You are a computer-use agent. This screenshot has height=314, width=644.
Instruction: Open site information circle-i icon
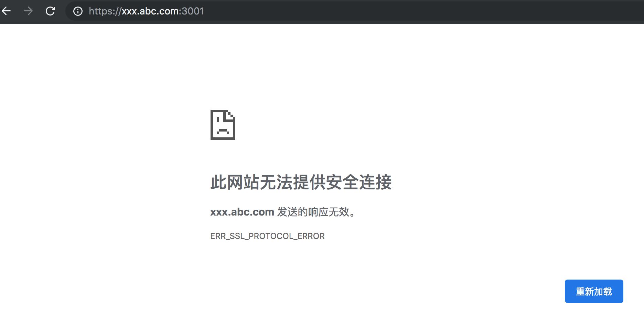[78, 11]
